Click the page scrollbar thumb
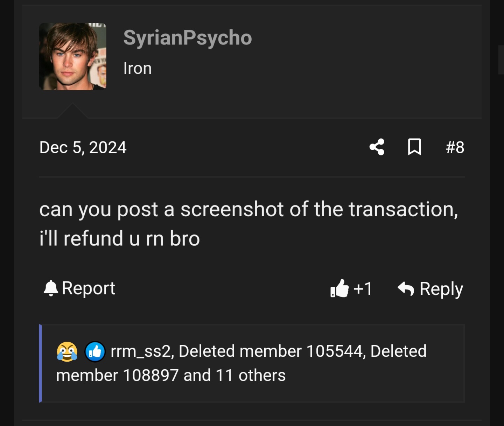Viewport: 504px width, 426px height. [501, 60]
